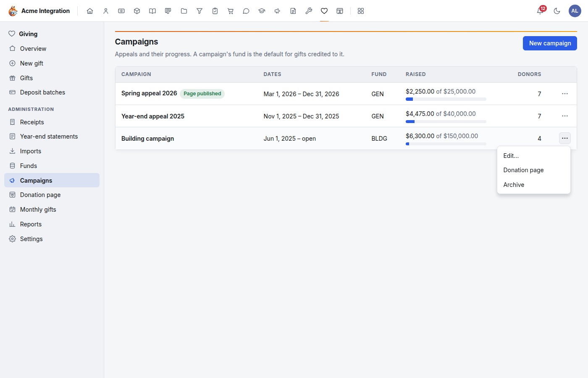Open the document icon in top bar
The width and height of the screenshot is (588, 378).
tap(293, 11)
